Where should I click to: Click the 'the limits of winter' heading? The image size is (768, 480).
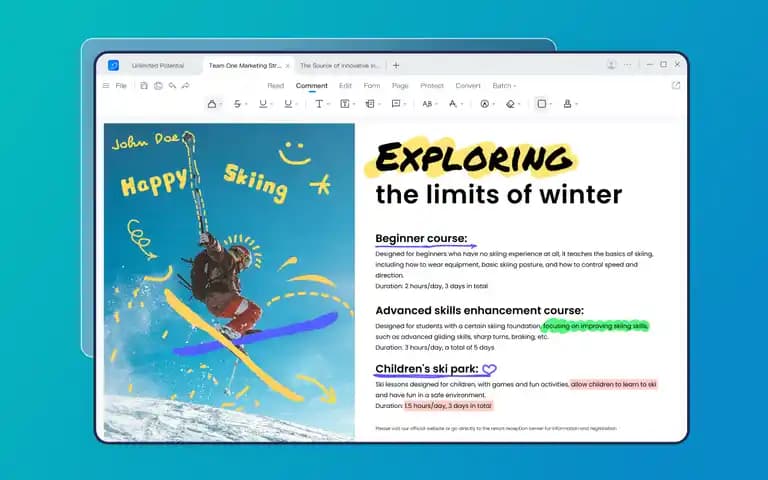499,194
